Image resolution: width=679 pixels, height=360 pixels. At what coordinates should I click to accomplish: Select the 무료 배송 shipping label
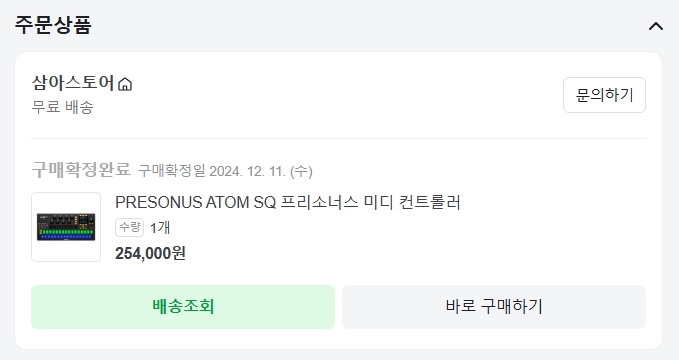(62, 107)
